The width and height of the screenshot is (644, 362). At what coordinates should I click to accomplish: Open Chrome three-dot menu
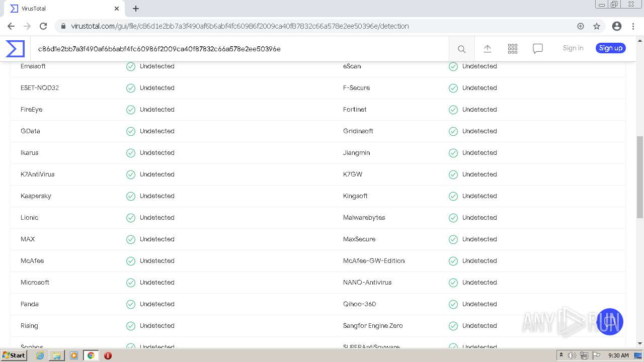[x=633, y=26]
